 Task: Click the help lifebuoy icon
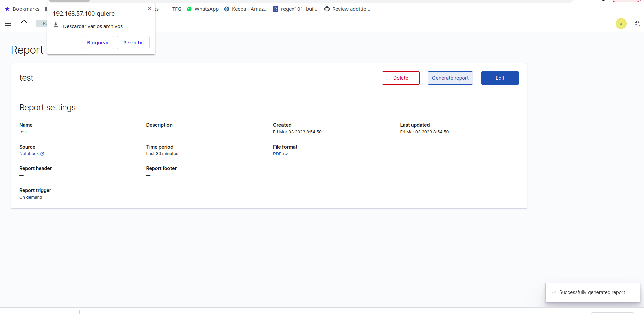[638, 24]
